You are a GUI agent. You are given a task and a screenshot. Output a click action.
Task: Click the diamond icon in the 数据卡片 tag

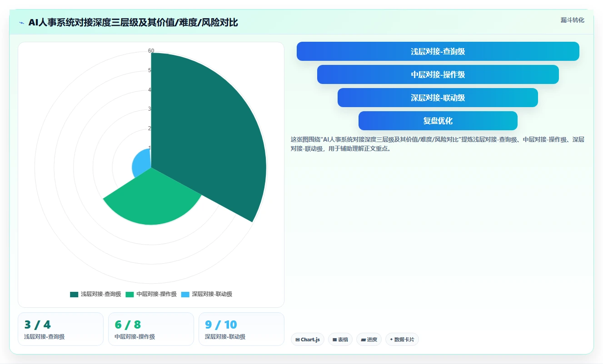coord(391,339)
